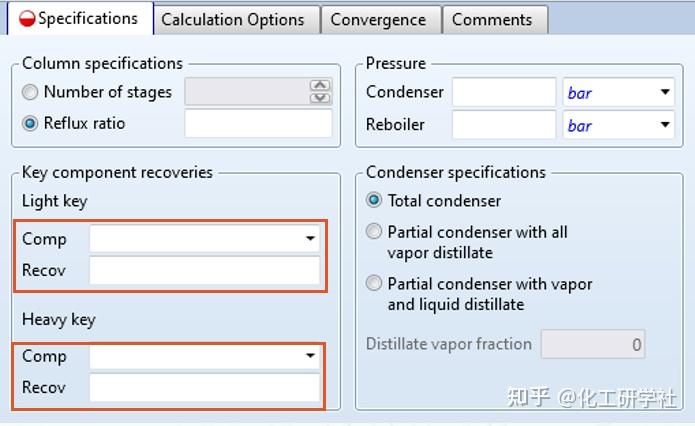Select Partial condenser with vapor and liquid distillate
The width and height of the screenshot is (695, 426).
click(x=374, y=283)
